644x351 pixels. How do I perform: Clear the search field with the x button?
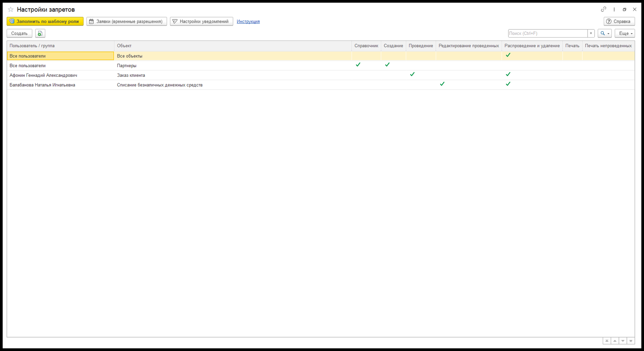point(591,33)
